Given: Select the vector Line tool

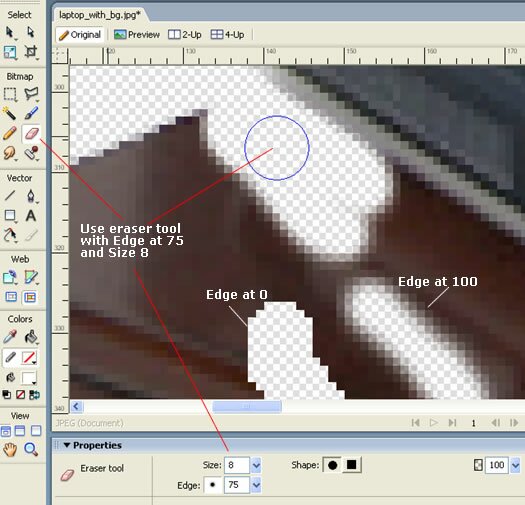Looking at the screenshot, I should point(10,196).
